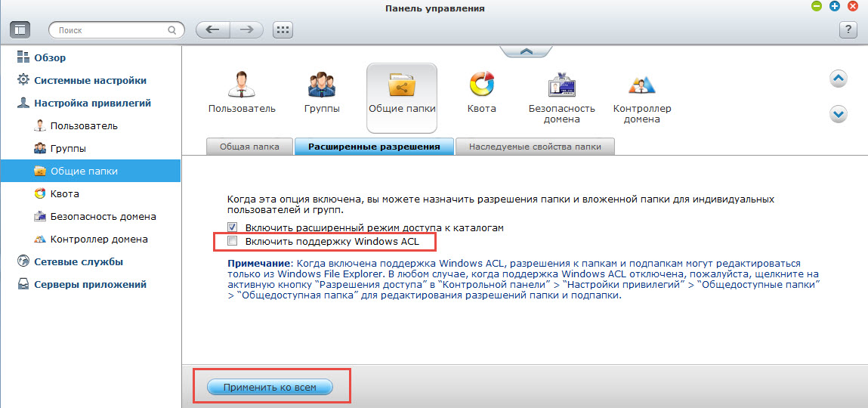Viewport: 868px width, 408px height.
Task: Select the Общие папки icon in top row
Action: [x=402, y=97]
